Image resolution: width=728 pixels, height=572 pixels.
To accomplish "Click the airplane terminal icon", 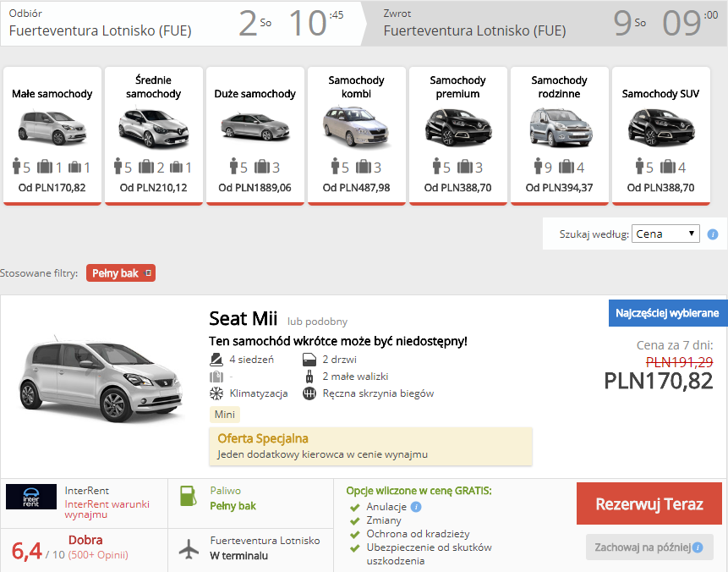I will click(189, 549).
